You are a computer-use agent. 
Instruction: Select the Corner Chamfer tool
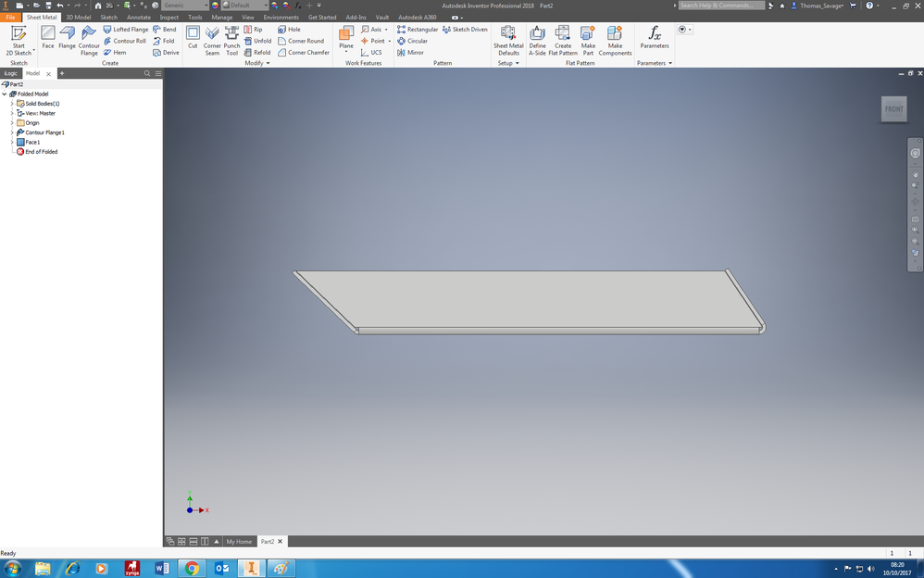(304, 53)
